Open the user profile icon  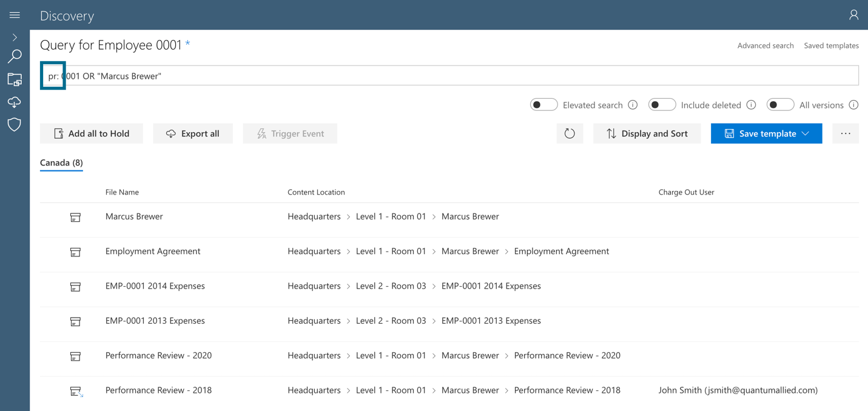coord(853,15)
